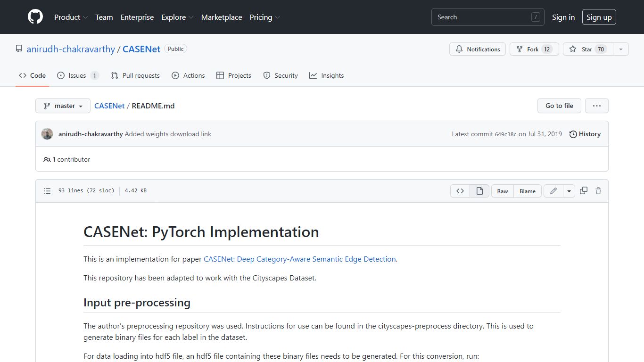Click the 'Input pre-processing' heading

(137, 303)
